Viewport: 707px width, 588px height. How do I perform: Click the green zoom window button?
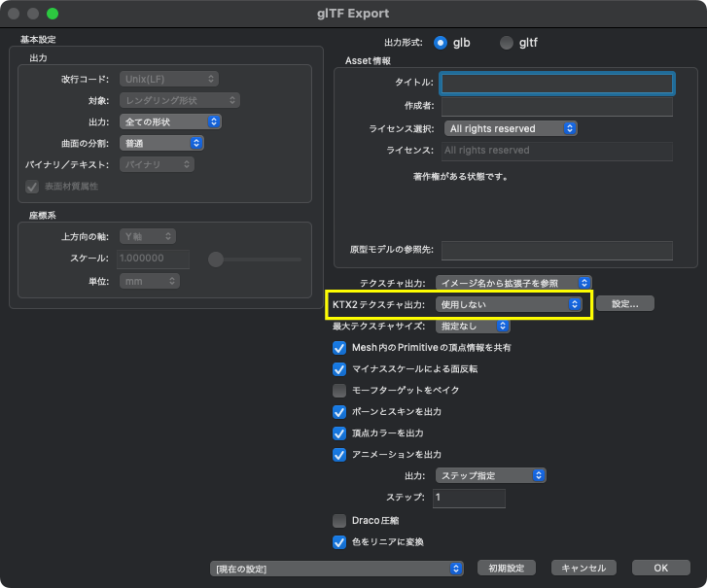tap(53, 14)
